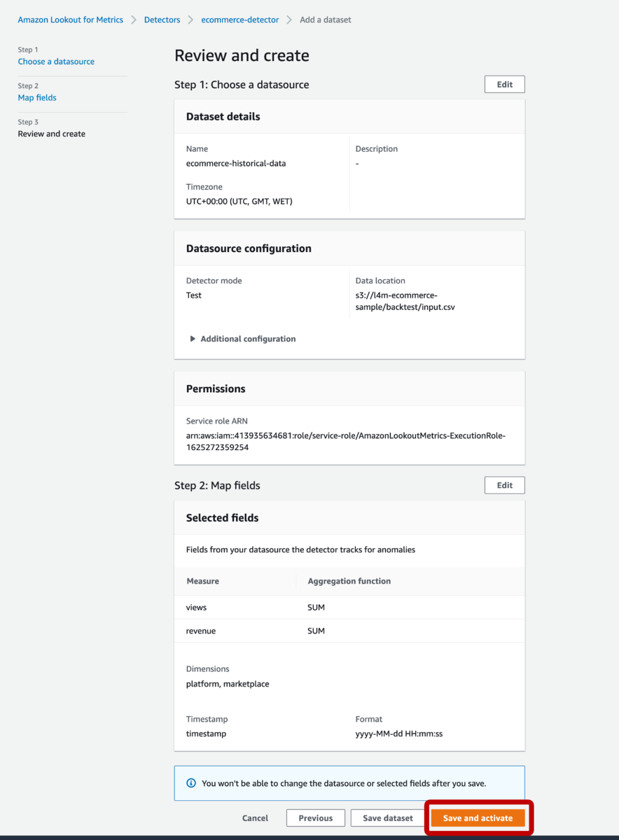Edit the Step 2 Map fields section

point(504,485)
